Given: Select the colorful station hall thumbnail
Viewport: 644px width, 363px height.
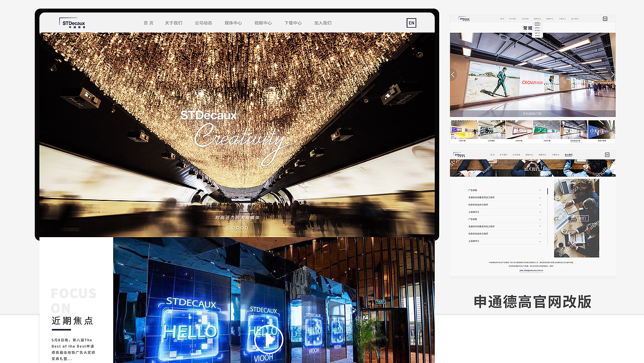Looking at the screenshot, I should [x=464, y=130].
